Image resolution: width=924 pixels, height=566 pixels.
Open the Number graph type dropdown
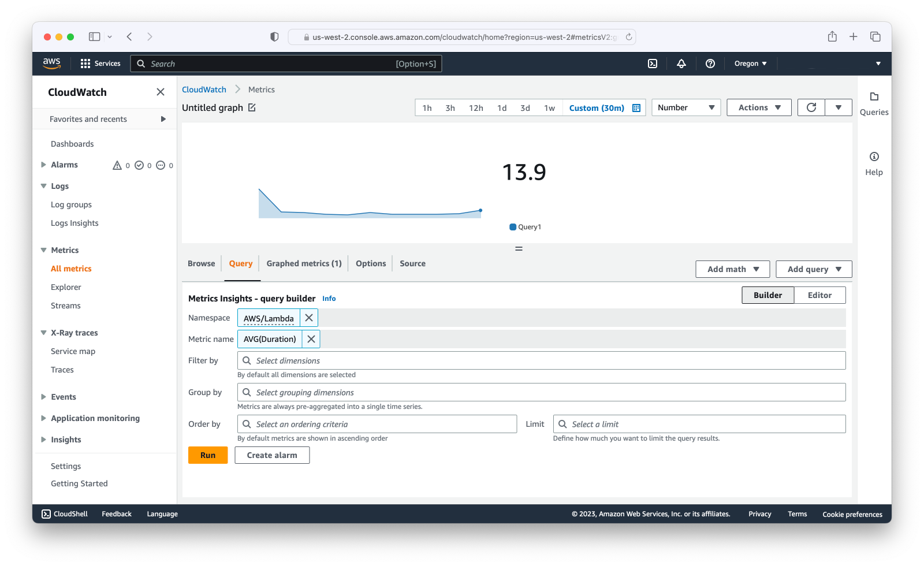pos(686,107)
